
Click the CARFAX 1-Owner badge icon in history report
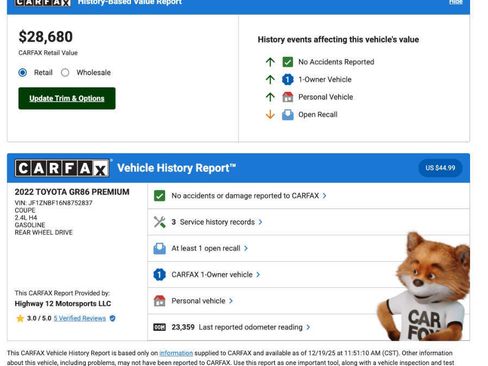[159, 275]
